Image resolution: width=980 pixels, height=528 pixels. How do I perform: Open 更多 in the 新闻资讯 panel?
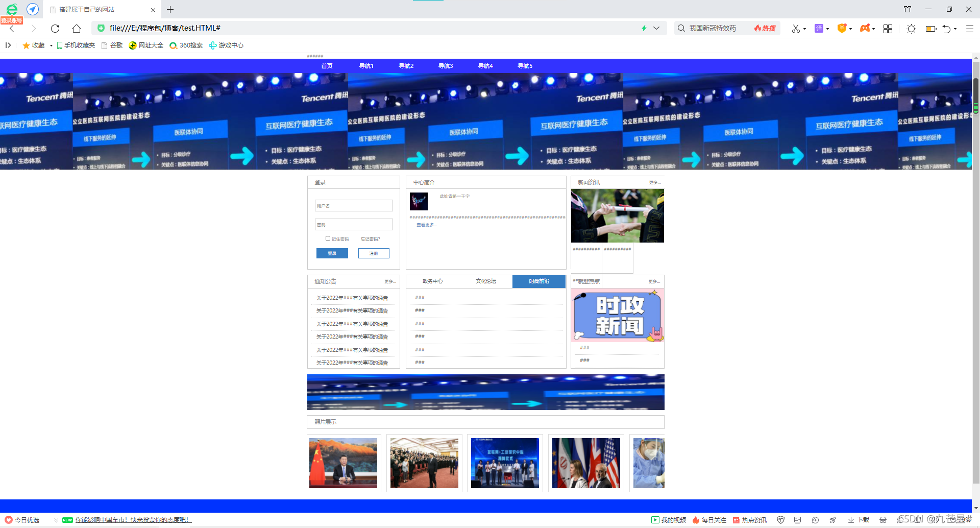(x=654, y=182)
